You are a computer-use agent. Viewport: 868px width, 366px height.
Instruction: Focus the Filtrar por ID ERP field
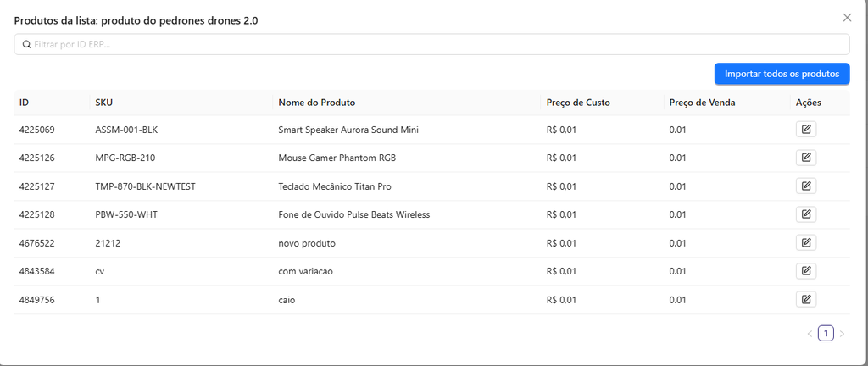(431, 44)
